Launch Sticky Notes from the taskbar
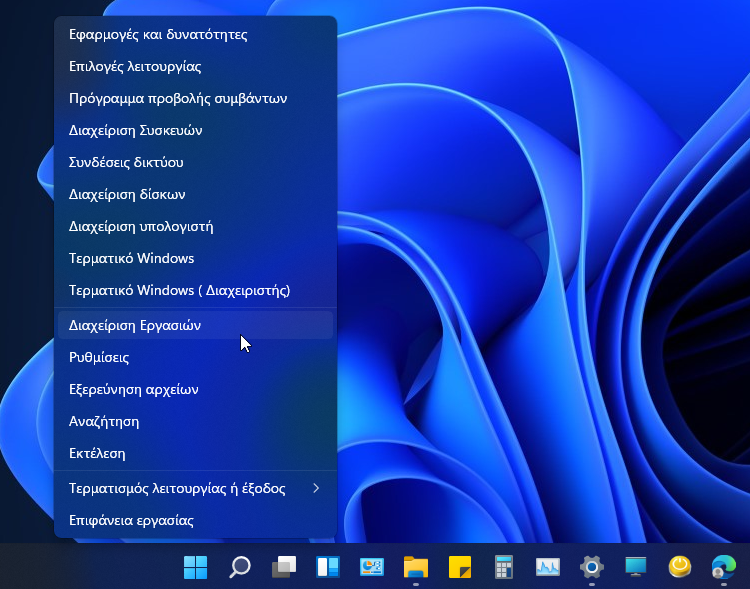 pos(460,567)
